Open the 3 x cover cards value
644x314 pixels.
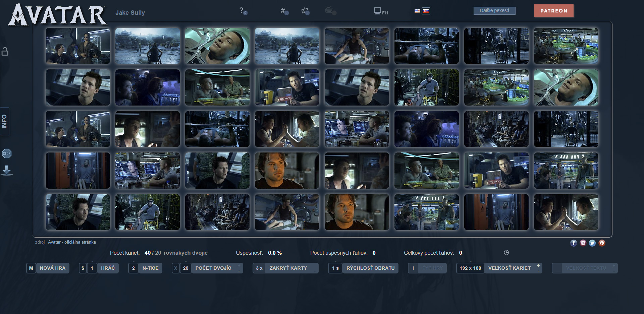(259, 268)
